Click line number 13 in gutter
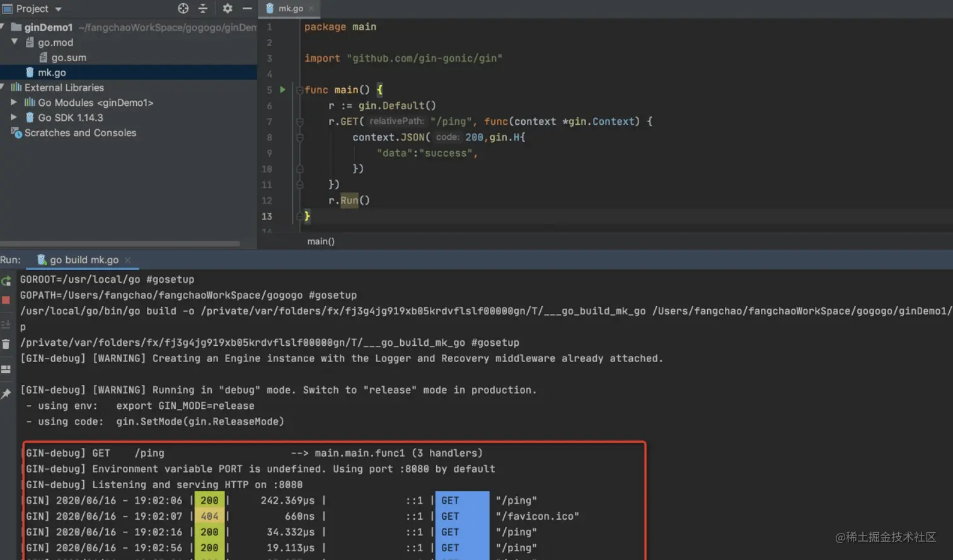The height and width of the screenshot is (560, 953). [x=267, y=216]
